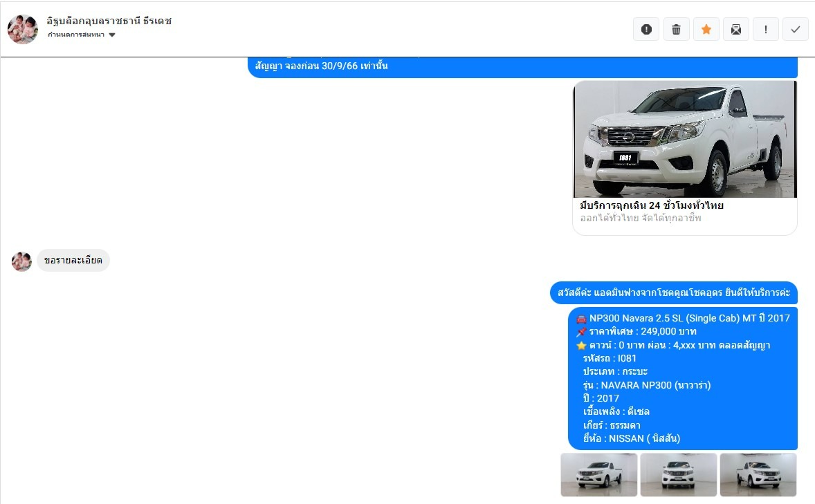This screenshot has height=504, width=815.
Task: Click the NP300 Navara 2.5 SL title line
Action: (689, 318)
